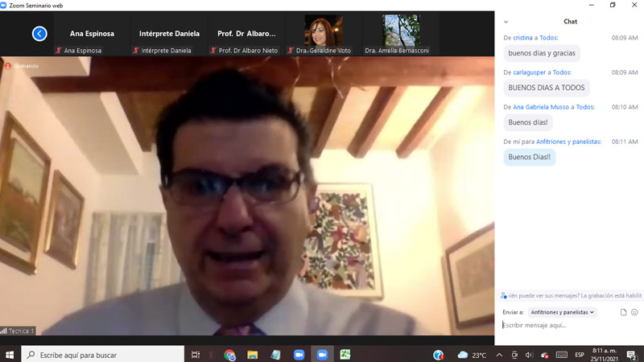Click muted mic icon next to Ana Espinosa
Viewport: 644px width, 362px height.
click(x=59, y=51)
